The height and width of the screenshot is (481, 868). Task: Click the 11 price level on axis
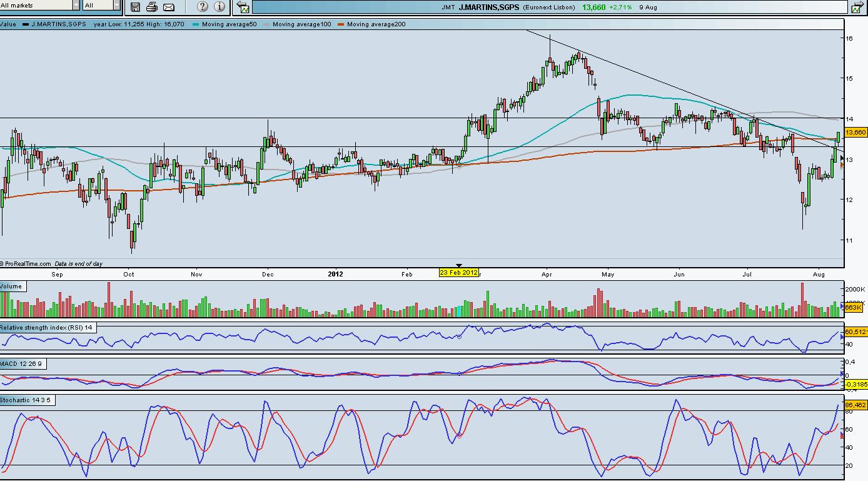coord(850,240)
